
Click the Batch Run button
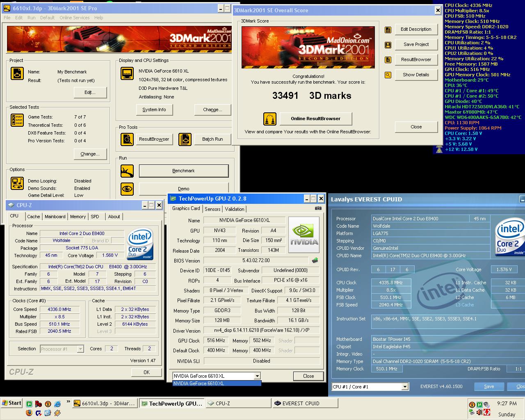(x=212, y=139)
